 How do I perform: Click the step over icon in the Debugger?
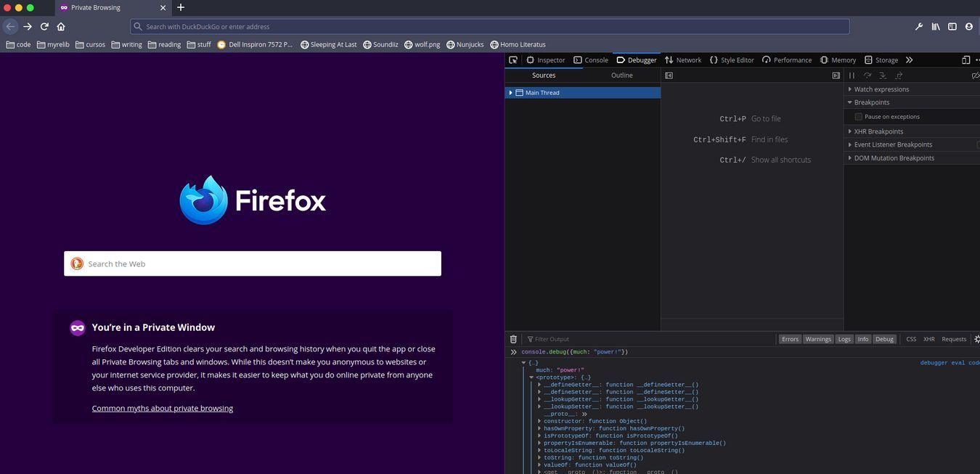pos(867,75)
